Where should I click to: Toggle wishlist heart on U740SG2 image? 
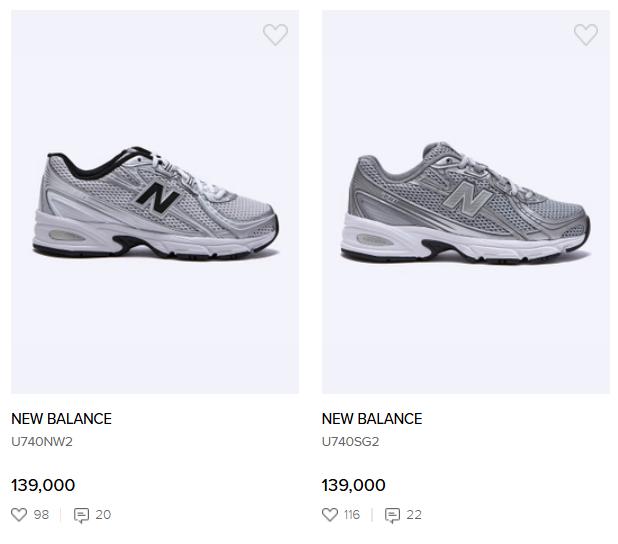click(586, 35)
